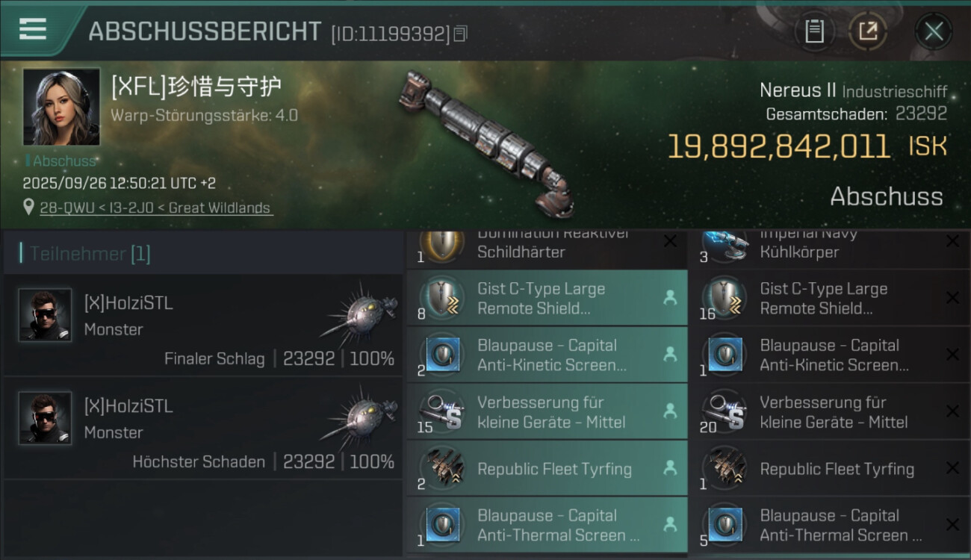The image size is (971, 560).
Task: Select destroyed Gist C-Type Large Remote Shield with 16
Action: (x=829, y=299)
